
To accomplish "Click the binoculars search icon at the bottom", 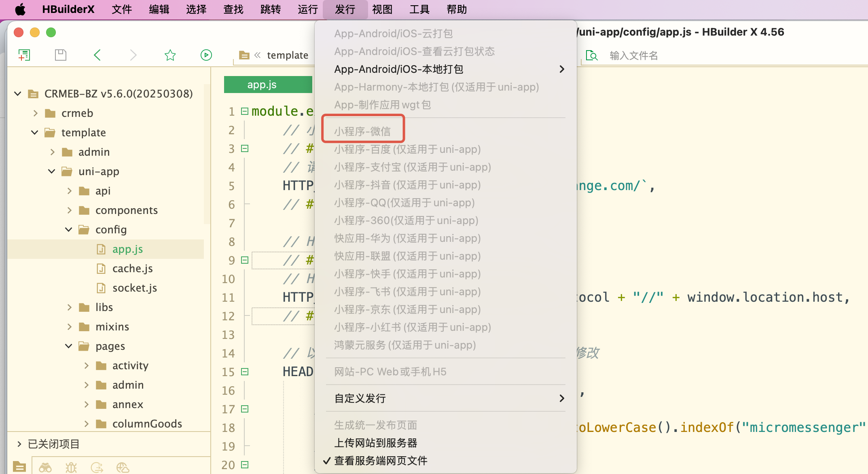I will (x=45, y=468).
